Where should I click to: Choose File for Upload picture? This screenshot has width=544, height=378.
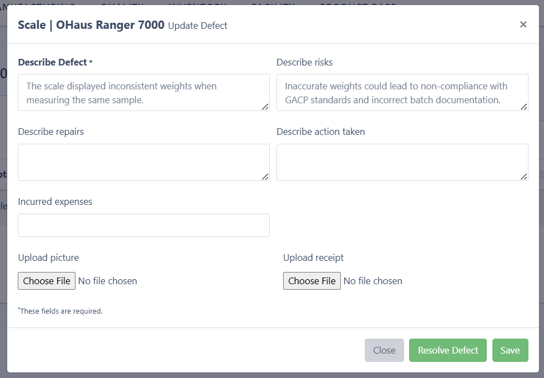pyautogui.click(x=46, y=281)
